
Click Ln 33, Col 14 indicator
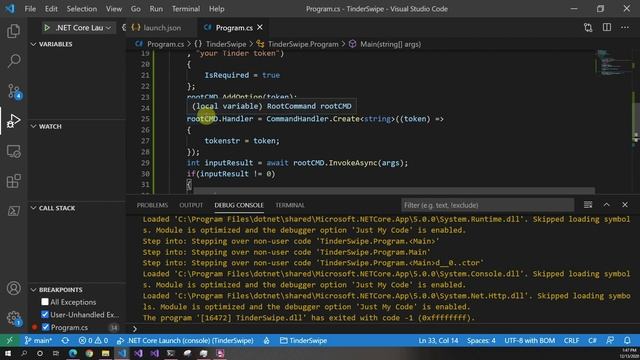(x=438, y=340)
